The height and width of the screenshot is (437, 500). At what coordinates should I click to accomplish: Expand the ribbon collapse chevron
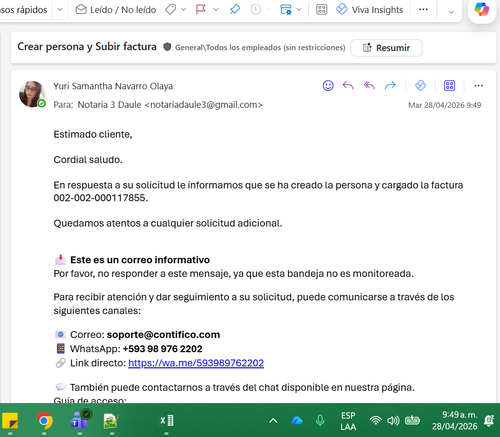(451, 12)
